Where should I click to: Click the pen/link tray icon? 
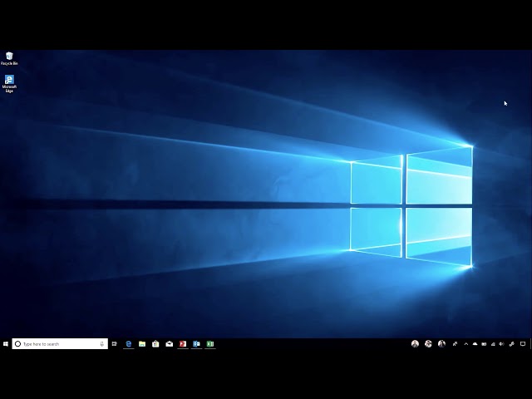(512, 343)
